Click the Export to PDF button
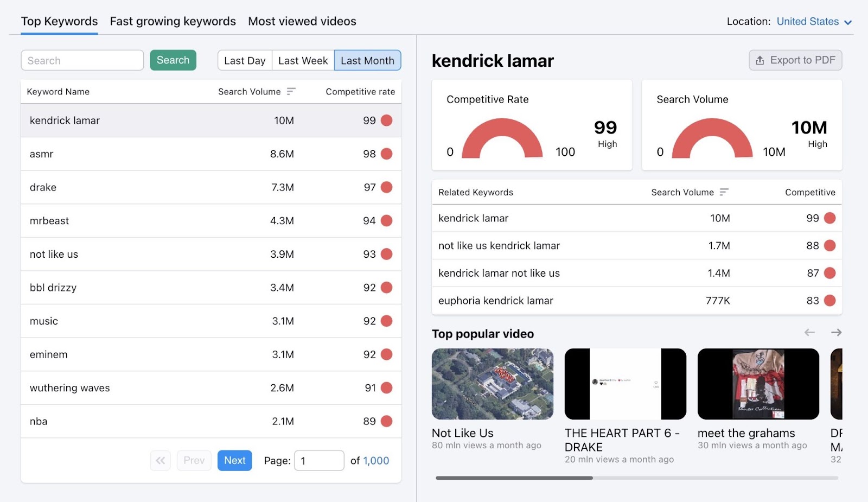868x502 pixels. [795, 60]
